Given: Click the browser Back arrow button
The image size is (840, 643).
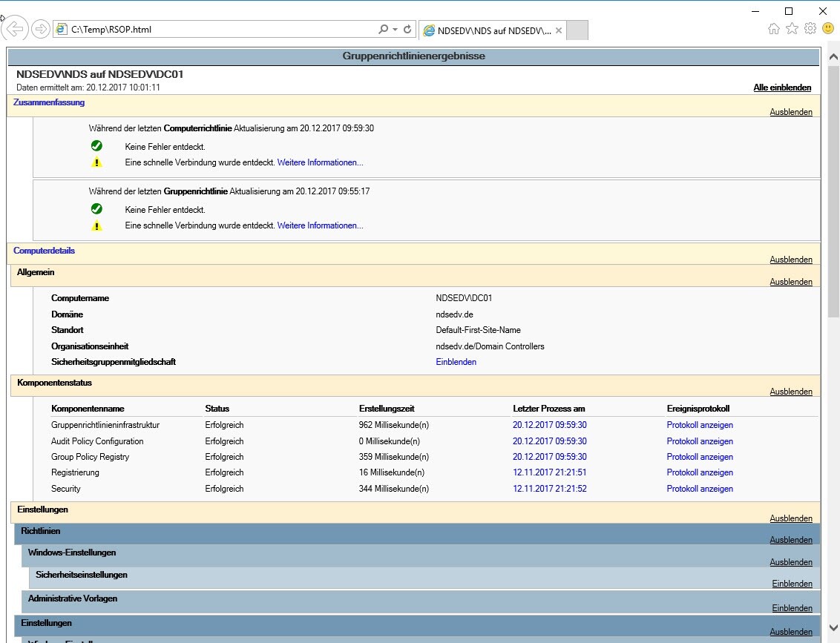Looking at the screenshot, I should [14, 29].
